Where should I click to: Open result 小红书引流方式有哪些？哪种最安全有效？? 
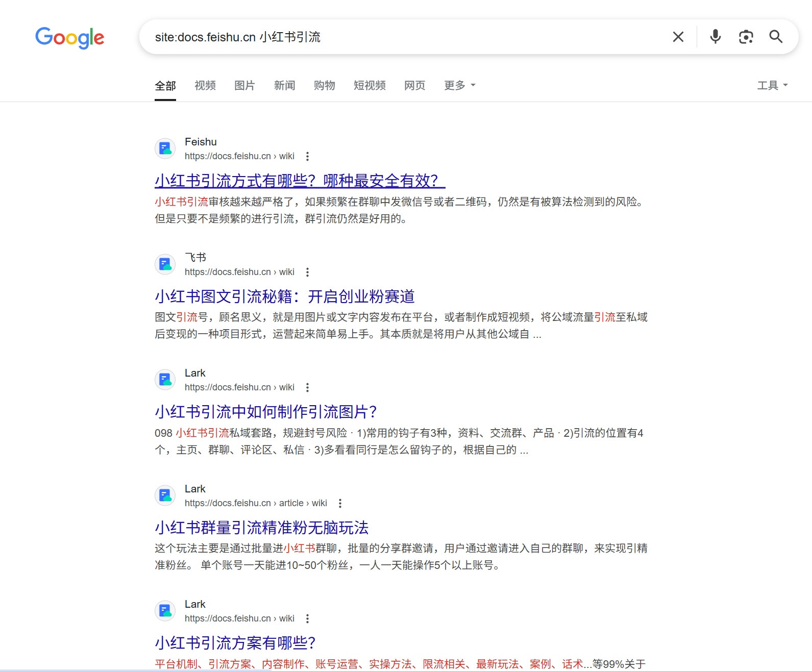coord(300,181)
